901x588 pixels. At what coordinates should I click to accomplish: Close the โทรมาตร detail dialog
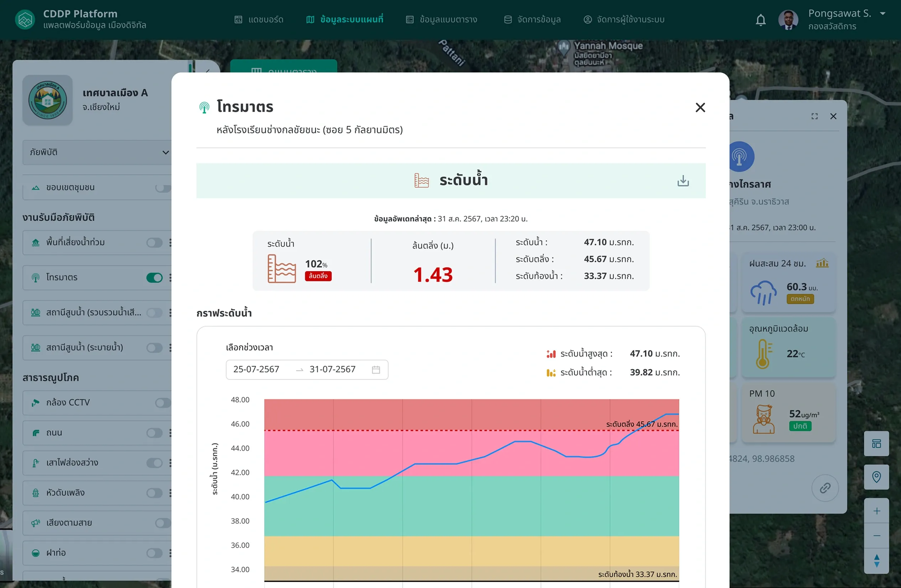pos(700,108)
